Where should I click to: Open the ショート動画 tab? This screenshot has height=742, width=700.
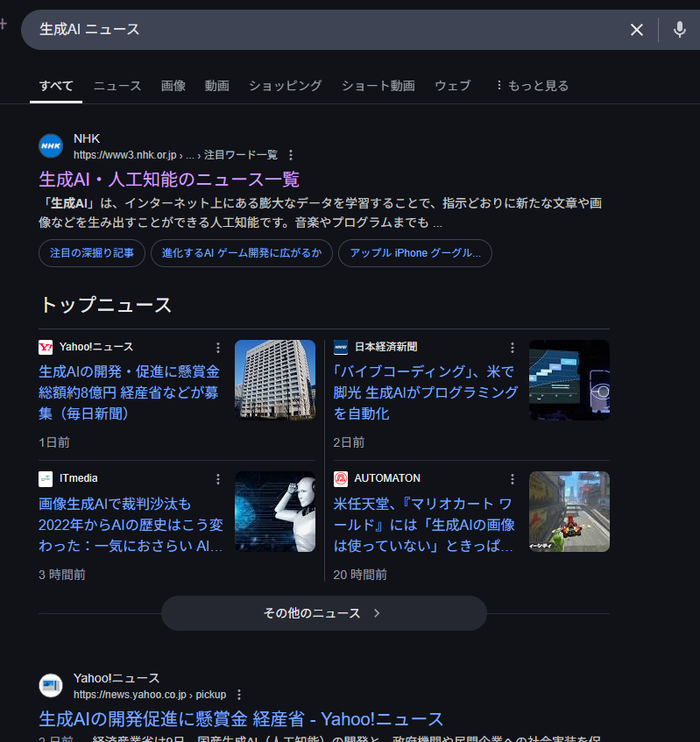[378, 86]
